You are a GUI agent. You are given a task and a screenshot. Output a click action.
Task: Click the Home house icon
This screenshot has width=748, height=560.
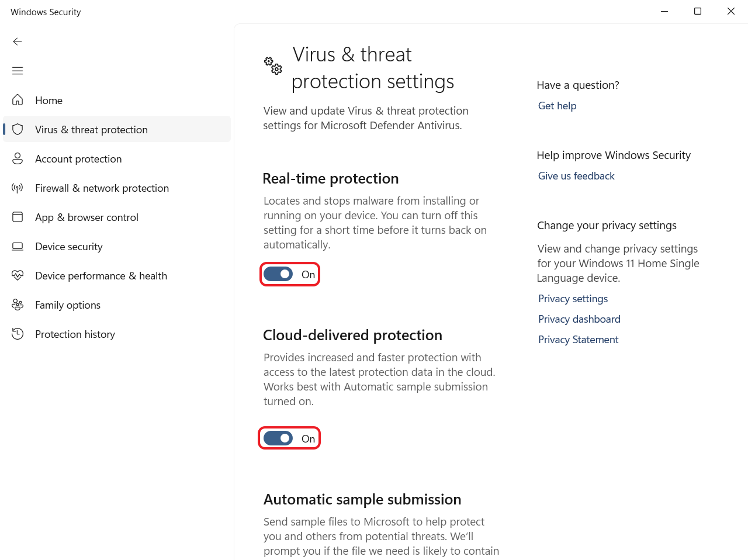(18, 100)
